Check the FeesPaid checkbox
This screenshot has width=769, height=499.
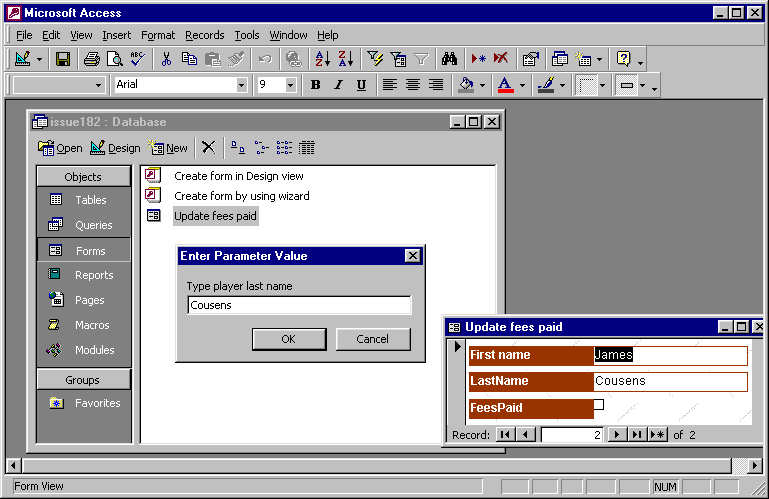click(599, 405)
